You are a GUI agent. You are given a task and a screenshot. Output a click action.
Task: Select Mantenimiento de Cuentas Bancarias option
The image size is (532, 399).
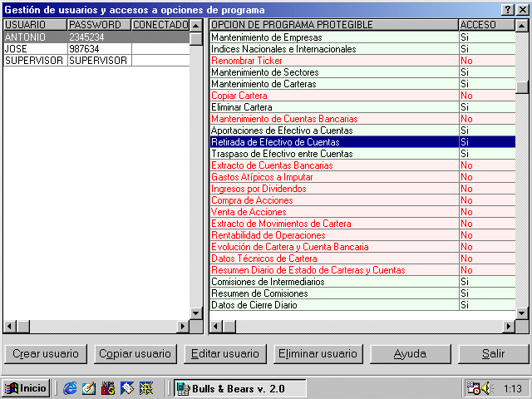(x=362, y=119)
